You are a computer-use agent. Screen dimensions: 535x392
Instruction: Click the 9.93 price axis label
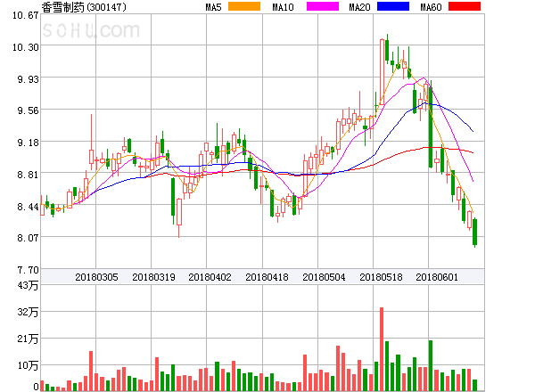click(28, 79)
